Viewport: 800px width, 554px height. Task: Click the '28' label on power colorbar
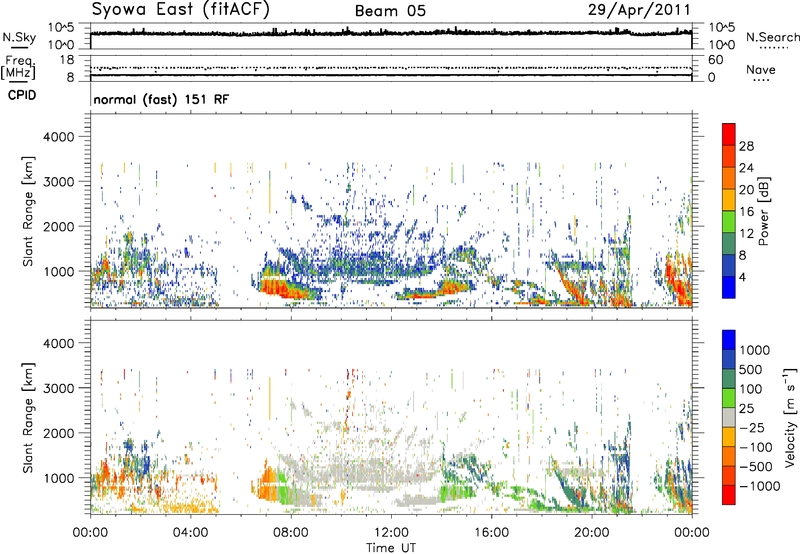click(x=746, y=146)
